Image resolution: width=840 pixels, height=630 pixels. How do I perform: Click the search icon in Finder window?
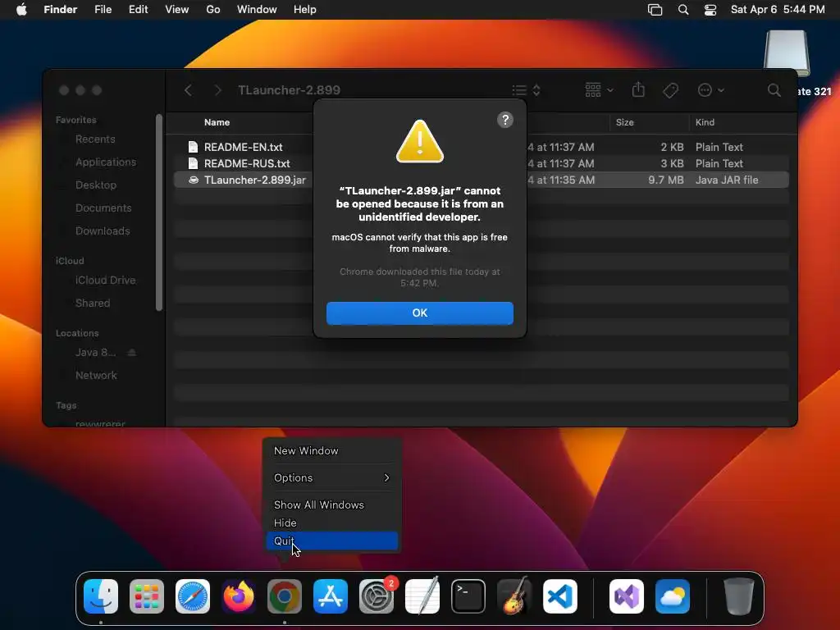tap(774, 90)
